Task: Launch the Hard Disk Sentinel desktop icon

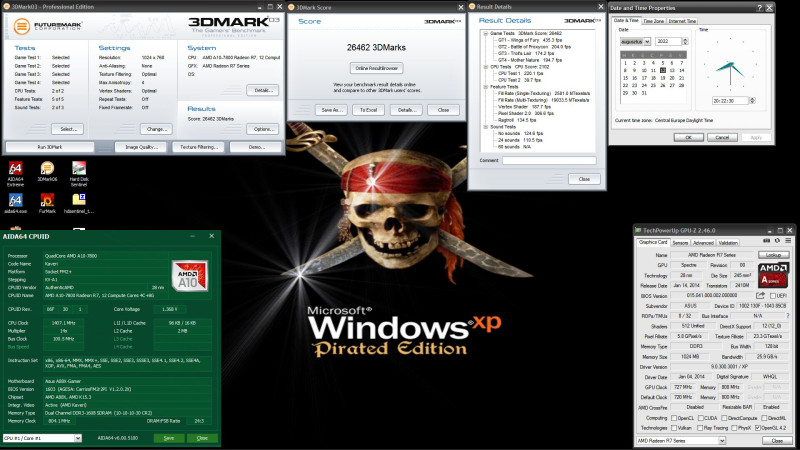Action: click(79, 174)
